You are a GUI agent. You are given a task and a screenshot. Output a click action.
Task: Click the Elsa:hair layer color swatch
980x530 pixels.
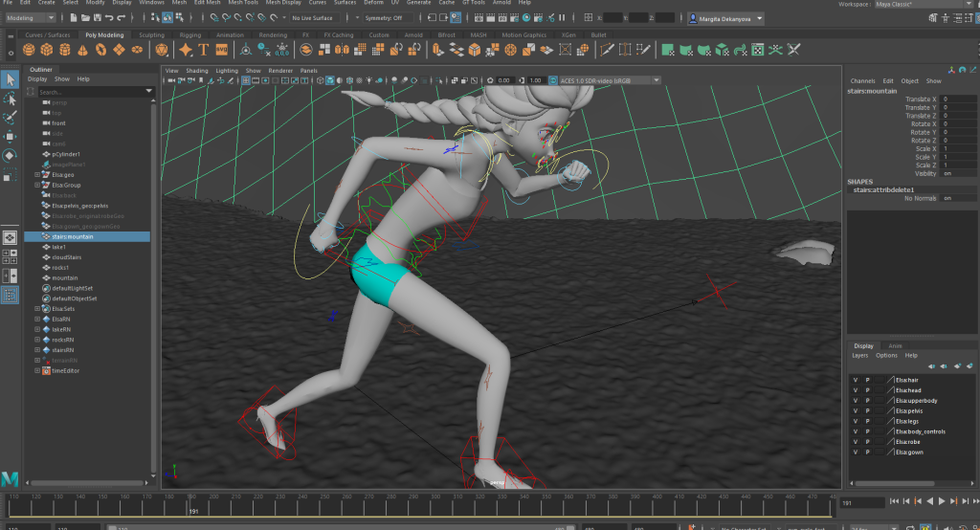point(891,380)
